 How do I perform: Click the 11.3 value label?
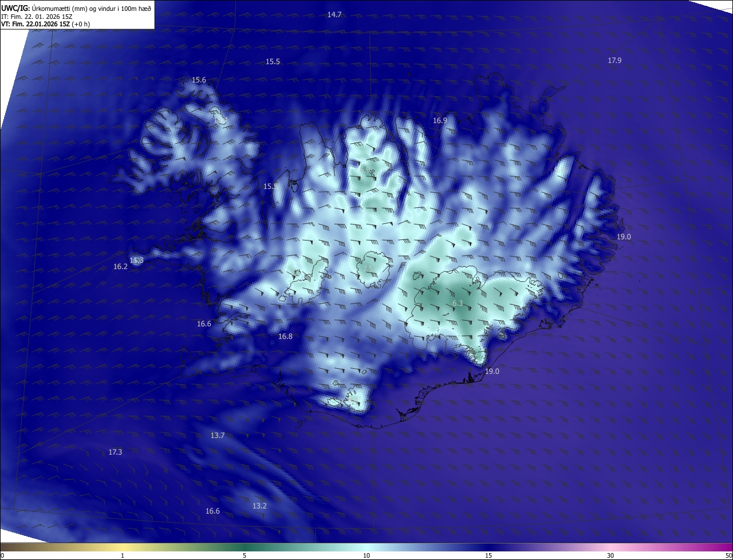click(136, 261)
